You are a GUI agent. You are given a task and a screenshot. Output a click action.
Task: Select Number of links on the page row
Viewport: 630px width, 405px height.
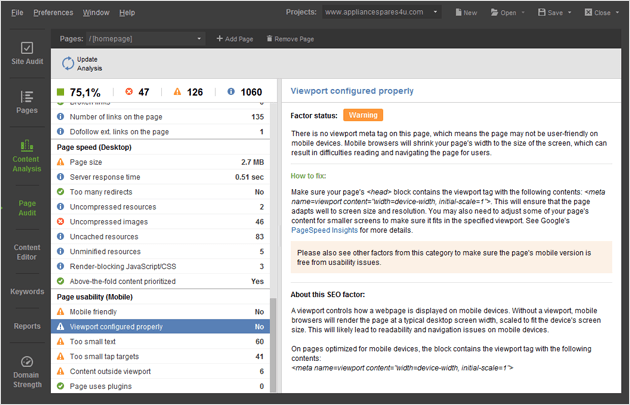click(160, 117)
